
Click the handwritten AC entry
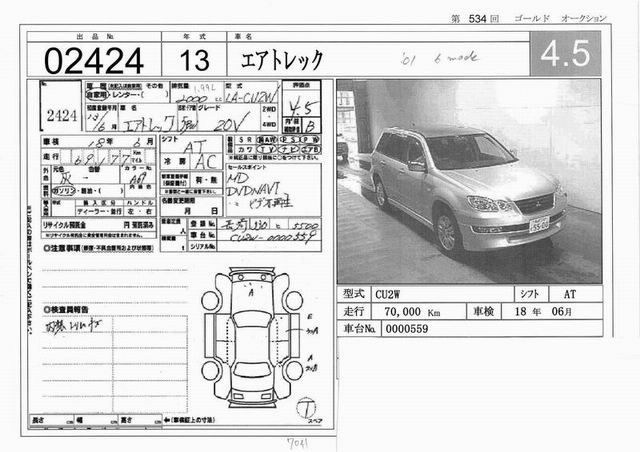(x=206, y=162)
